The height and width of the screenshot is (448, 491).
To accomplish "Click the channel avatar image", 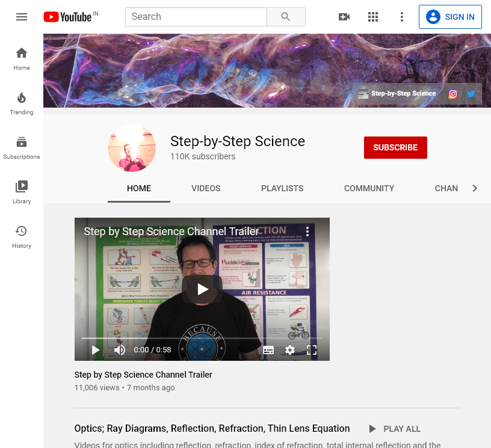I will pos(132,148).
